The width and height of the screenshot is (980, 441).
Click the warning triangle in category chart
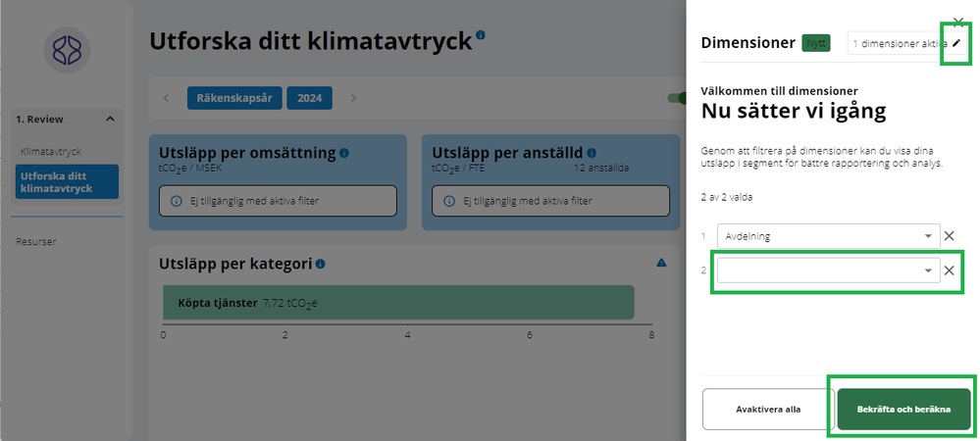click(x=661, y=263)
